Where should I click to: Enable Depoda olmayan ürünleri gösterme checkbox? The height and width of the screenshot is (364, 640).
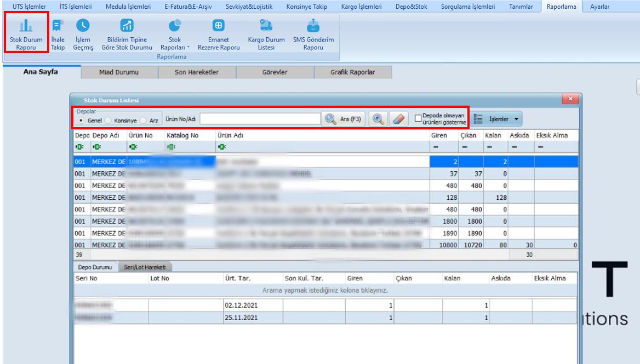(x=418, y=118)
